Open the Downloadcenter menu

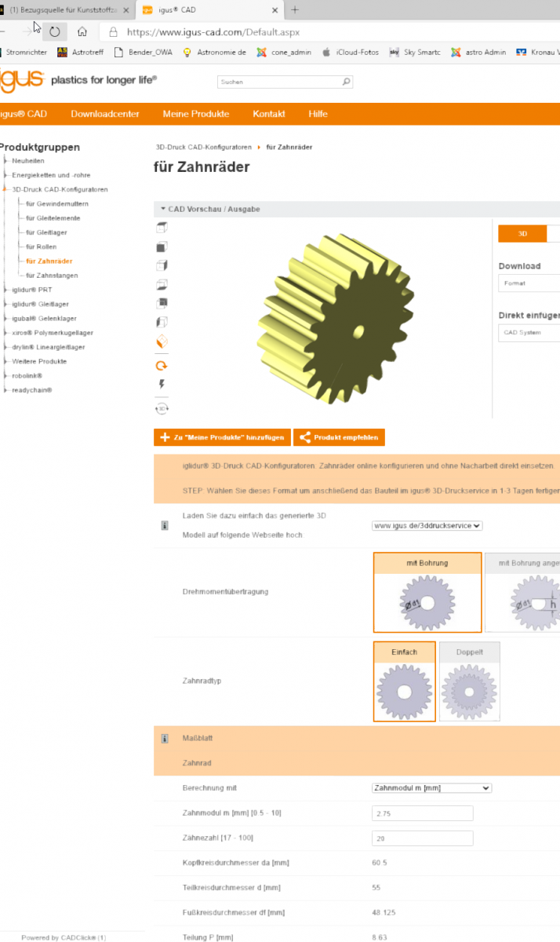click(x=105, y=114)
